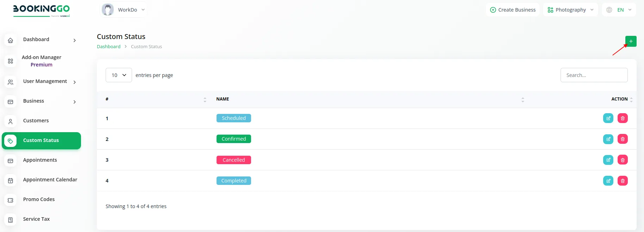
Task: Edit the Scheduled status row
Action: tap(608, 118)
